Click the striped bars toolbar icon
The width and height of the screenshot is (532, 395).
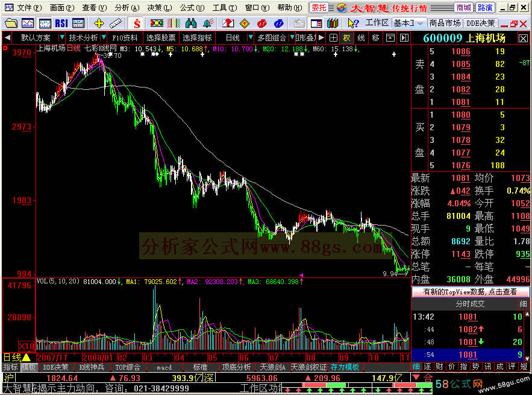(x=174, y=23)
